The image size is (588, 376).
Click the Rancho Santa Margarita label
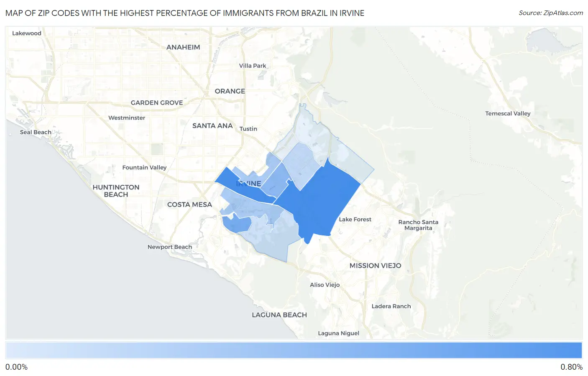418,225
